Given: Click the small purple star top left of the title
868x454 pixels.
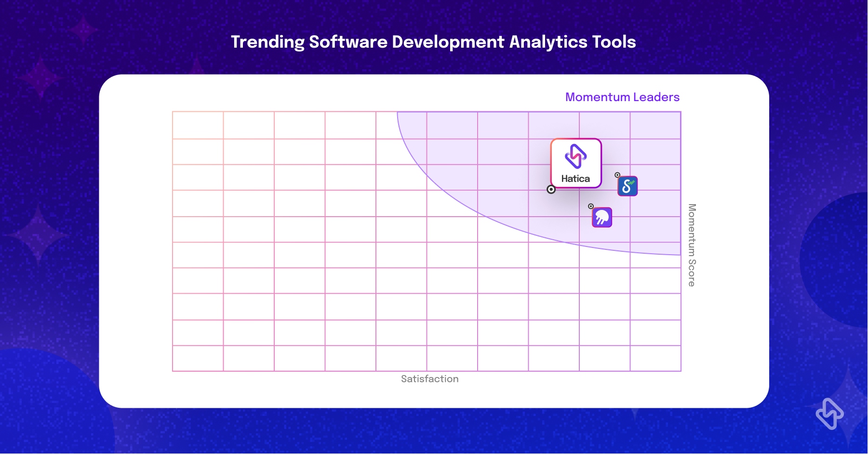Looking at the screenshot, I should tap(83, 31).
